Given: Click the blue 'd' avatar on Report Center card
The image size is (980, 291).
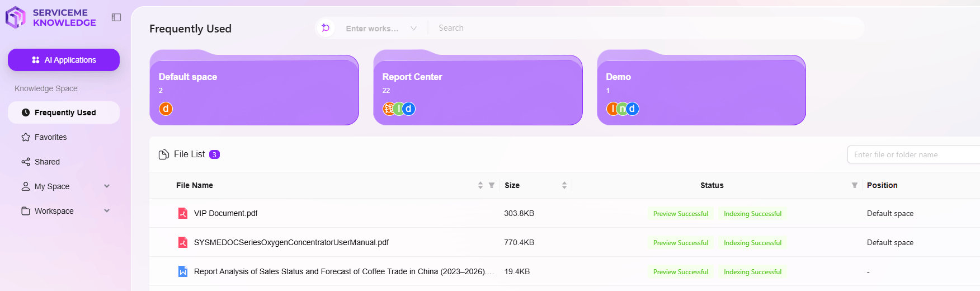Looking at the screenshot, I should pos(409,109).
